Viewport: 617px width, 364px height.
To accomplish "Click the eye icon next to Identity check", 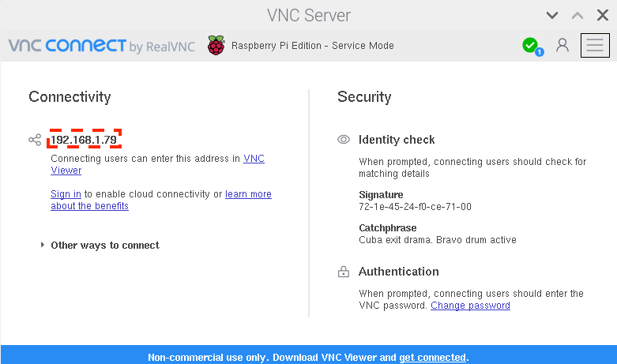I will tap(344, 140).
